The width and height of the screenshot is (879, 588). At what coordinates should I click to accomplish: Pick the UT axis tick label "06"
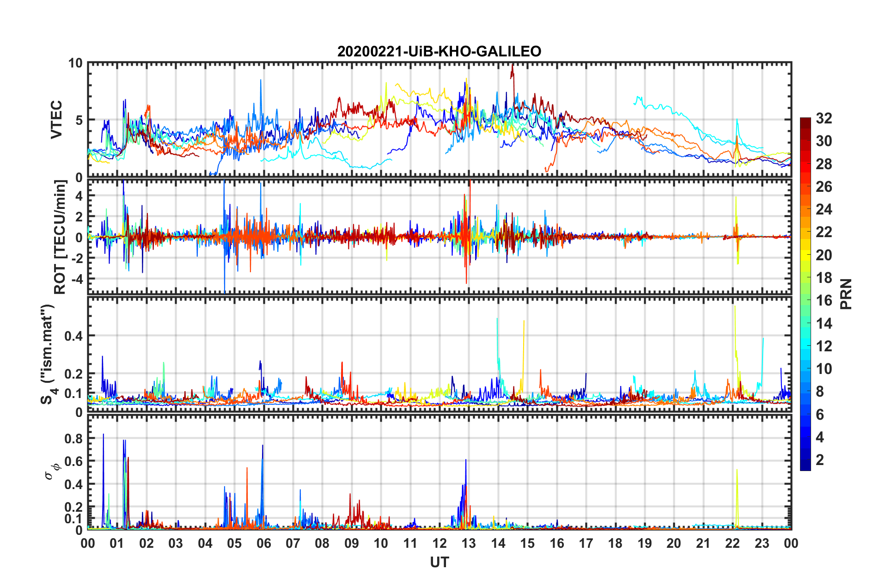coord(264,543)
